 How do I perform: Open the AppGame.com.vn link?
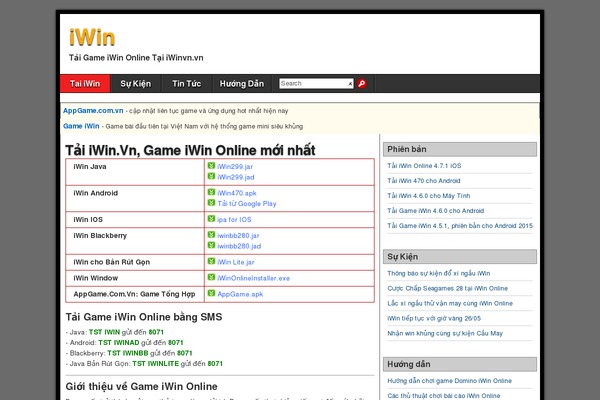(x=93, y=111)
